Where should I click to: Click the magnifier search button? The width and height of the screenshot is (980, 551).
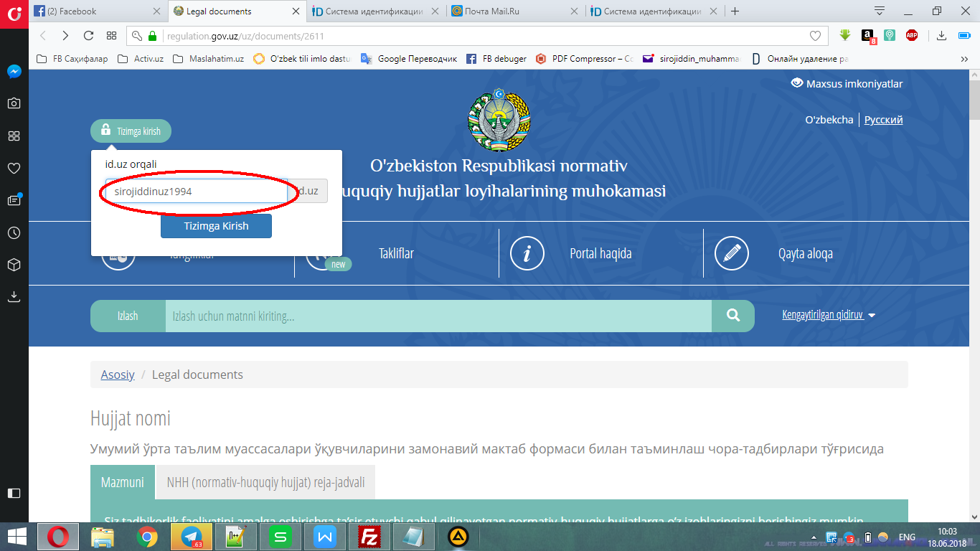tap(732, 316)
